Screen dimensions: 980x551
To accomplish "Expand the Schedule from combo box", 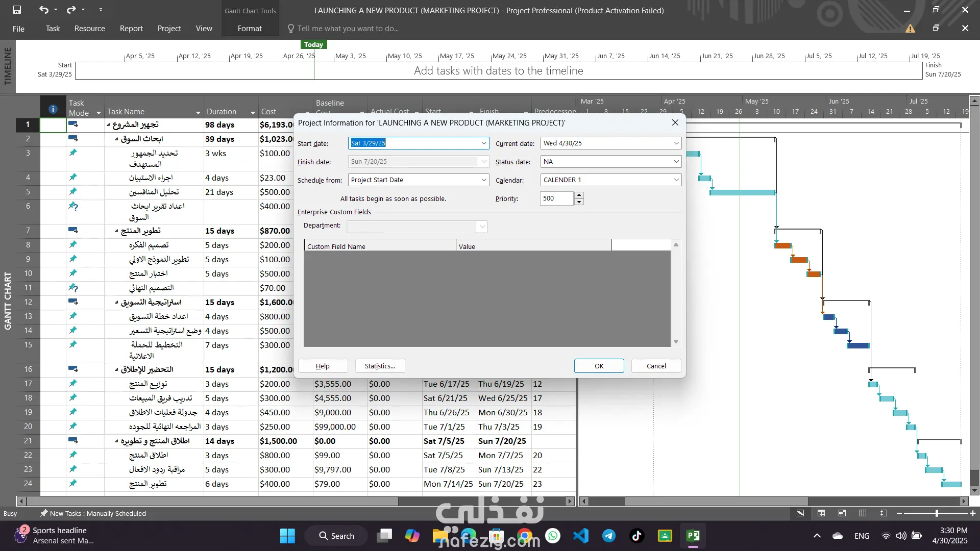I will coord(484,180).
